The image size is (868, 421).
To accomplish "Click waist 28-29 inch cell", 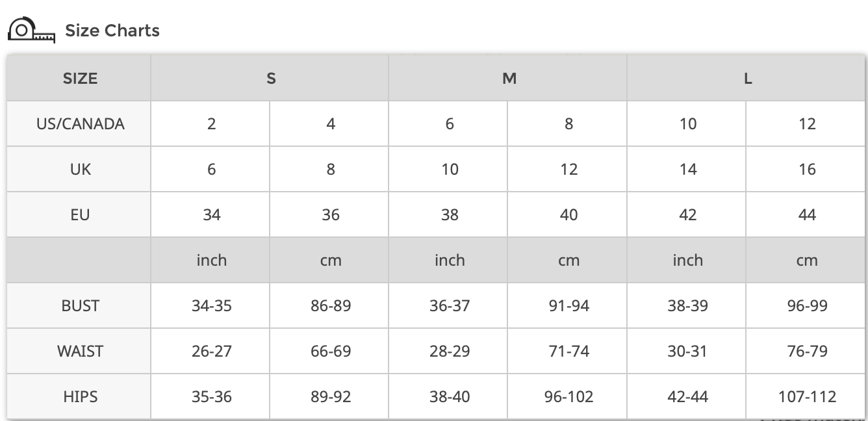I will pos(449,351).
